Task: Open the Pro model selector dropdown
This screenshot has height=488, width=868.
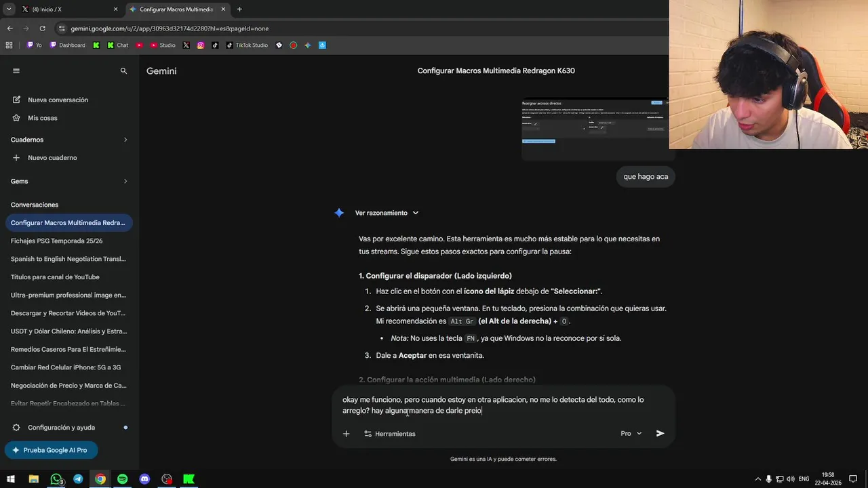Action: pos(631,434)
